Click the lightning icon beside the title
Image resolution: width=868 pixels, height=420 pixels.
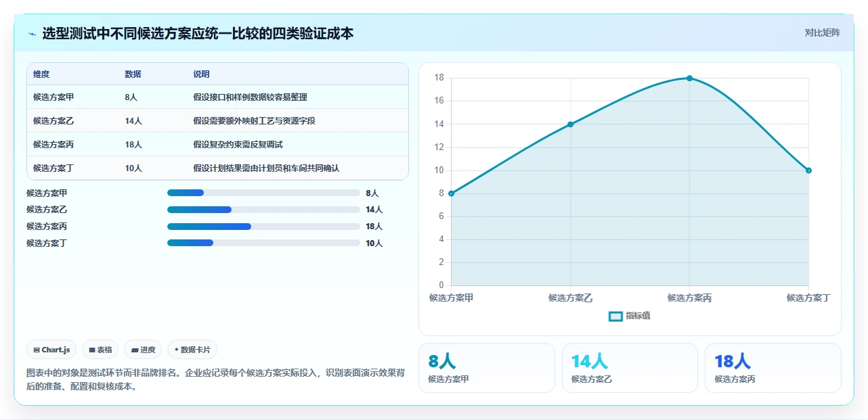coord(32,34)
